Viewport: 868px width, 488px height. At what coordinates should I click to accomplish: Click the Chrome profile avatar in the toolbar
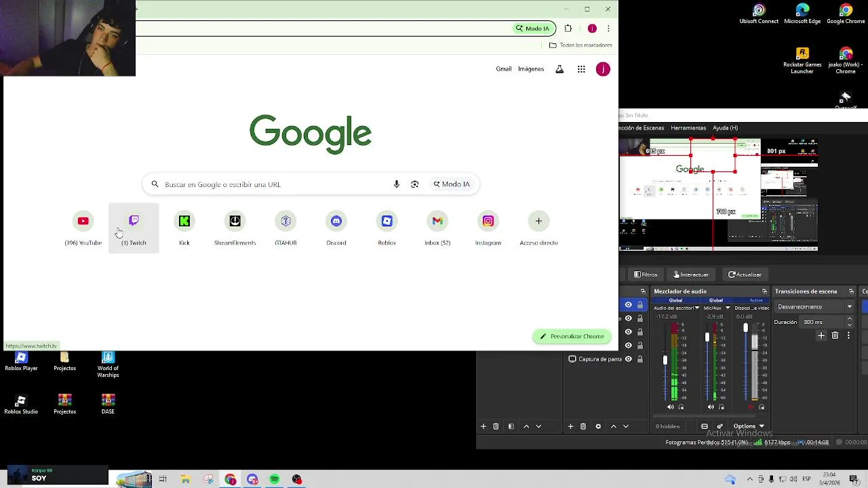[x=592, y=28]
